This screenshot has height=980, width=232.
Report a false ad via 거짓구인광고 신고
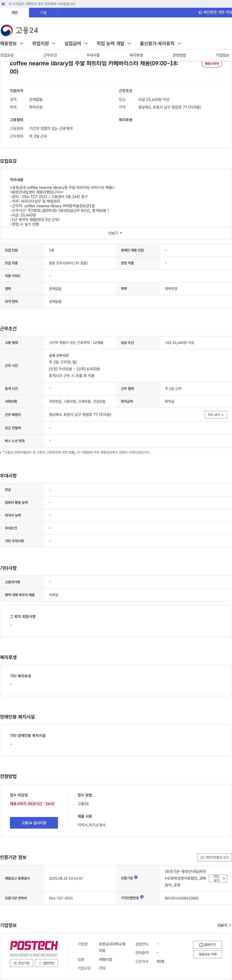(215, 858)
